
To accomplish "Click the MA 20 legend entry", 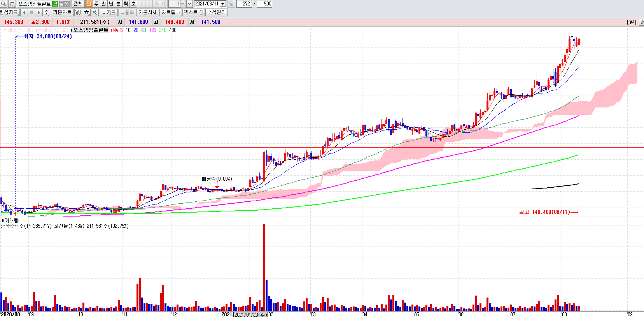I will [136, 30].
